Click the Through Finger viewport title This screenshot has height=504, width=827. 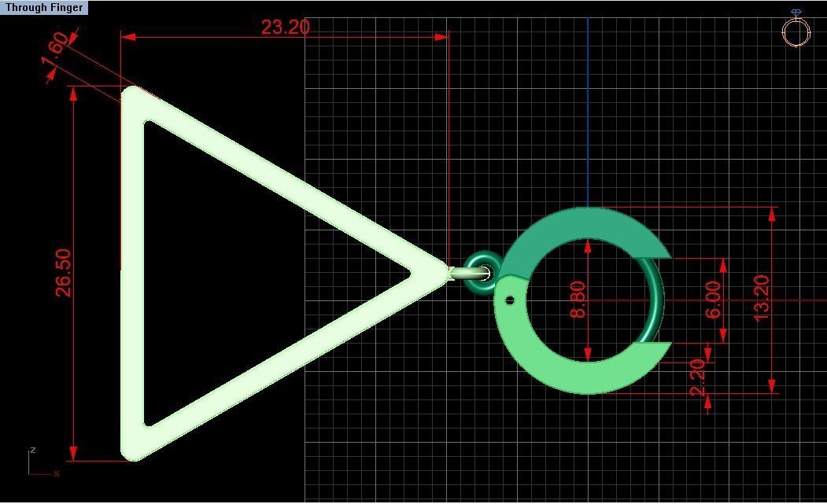click(44, 7)
